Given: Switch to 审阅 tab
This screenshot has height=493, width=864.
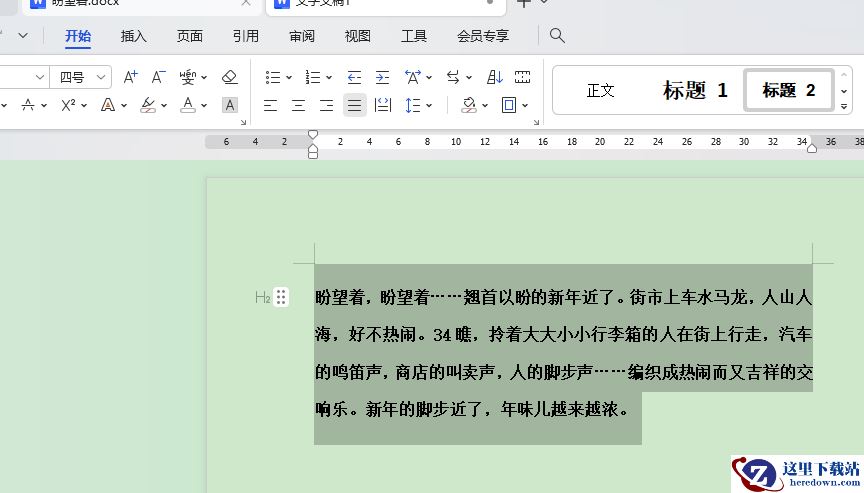Looking at the screenshot, I should [x=302, y=36].
